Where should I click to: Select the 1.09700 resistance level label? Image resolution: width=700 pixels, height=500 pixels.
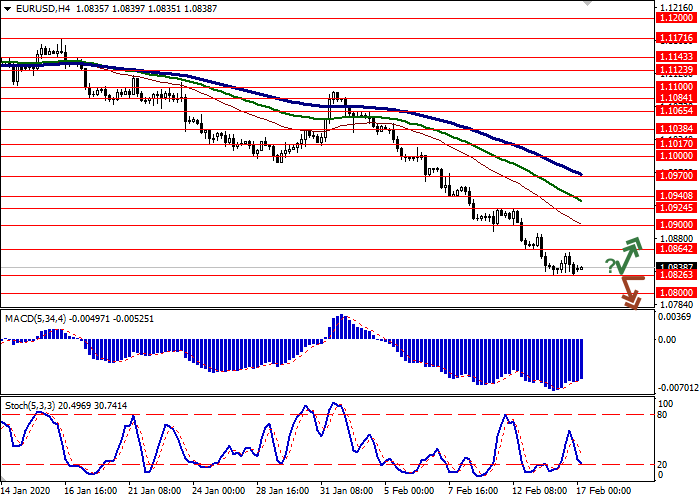[x=677, y=175]
